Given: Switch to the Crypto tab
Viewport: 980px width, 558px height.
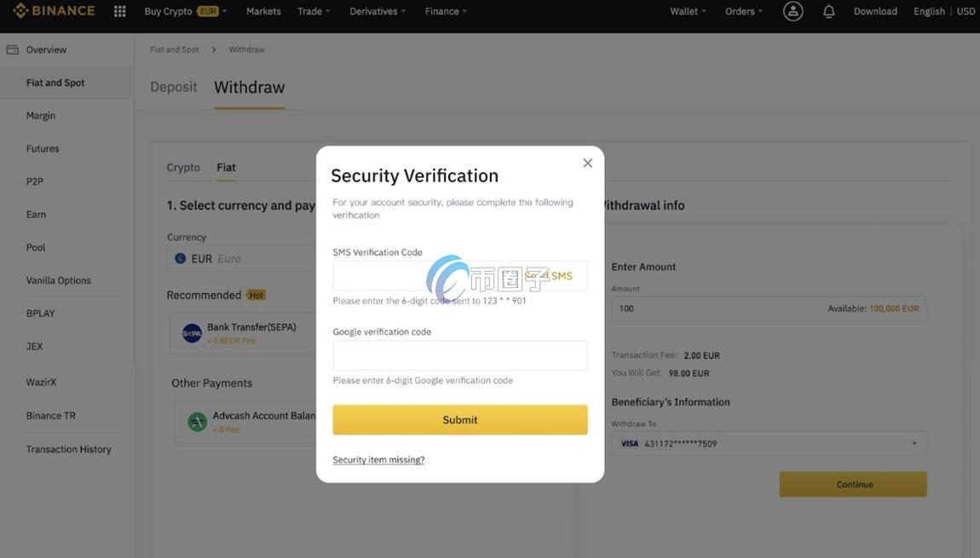Looking at the screenshot, I should [183, 168].
